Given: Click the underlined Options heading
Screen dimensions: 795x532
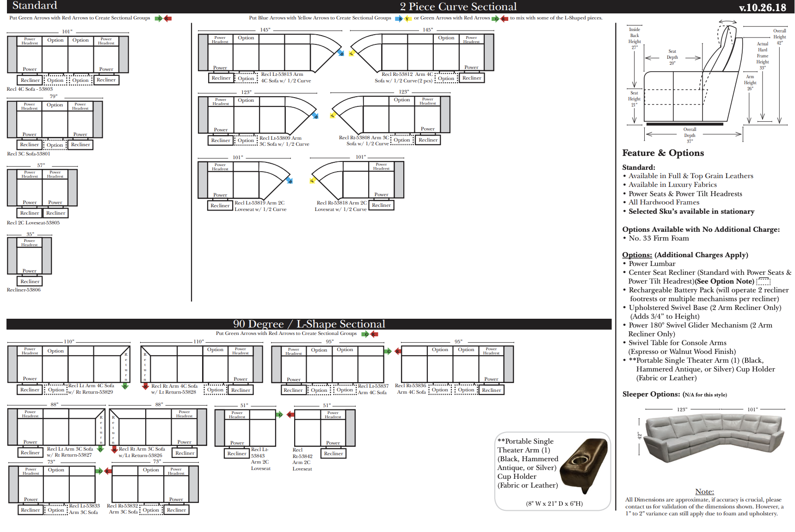Looking at the screenshot, I should click(x=637, y=255).
